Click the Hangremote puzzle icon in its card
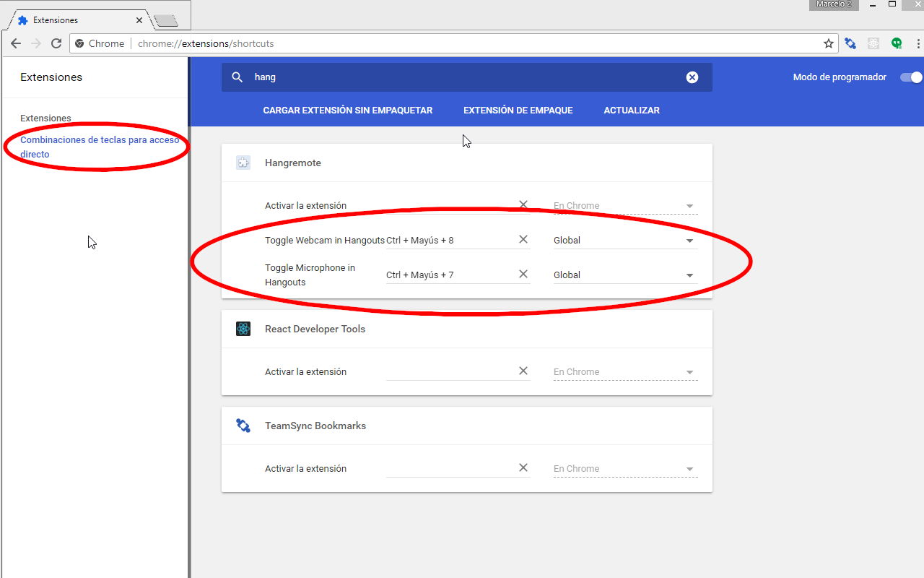 point(243,162)
